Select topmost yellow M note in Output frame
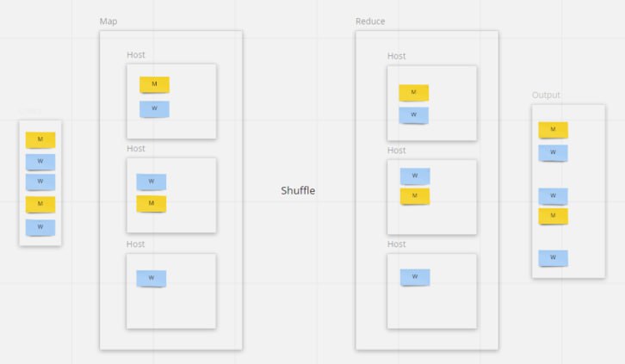625x364 pixels. pos(553,129)
